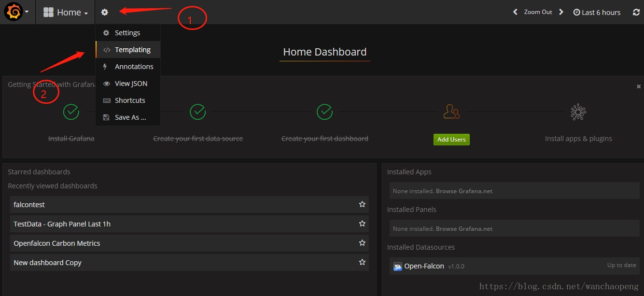Click Create your first dashboard text
This screenshot has width=644, height=296.
(x=325, y=139)
